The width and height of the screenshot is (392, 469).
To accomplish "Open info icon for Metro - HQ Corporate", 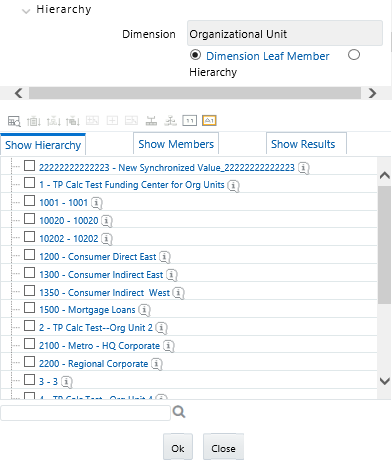I will tap(169, 346).
